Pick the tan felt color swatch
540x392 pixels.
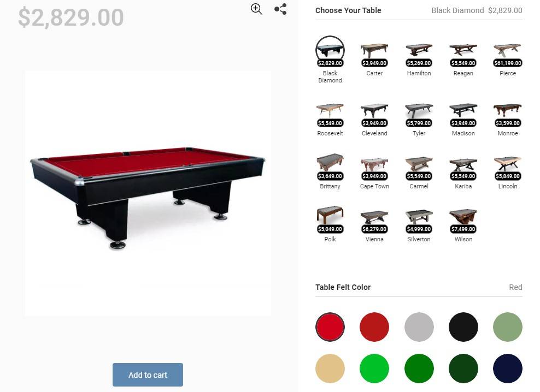(330, 369)
